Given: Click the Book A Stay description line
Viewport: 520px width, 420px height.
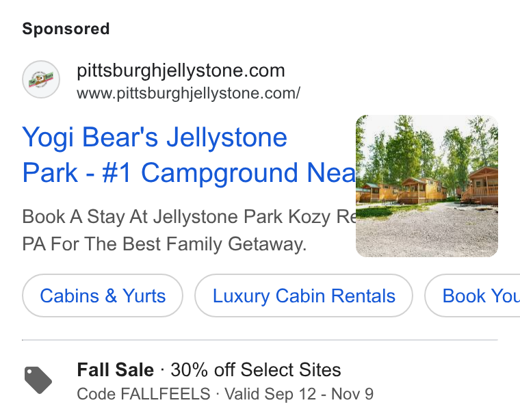Looking at the screenshot, I should point(189,217).
